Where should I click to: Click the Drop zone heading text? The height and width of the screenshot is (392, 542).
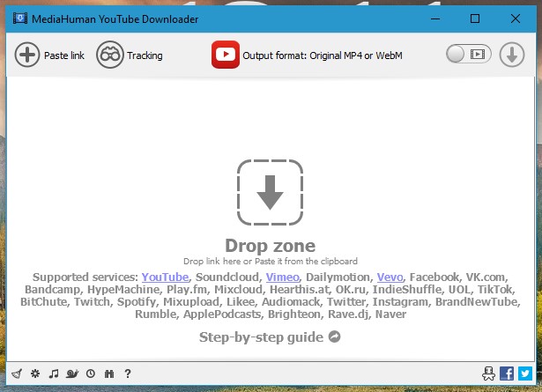click(x=271, y=246)
